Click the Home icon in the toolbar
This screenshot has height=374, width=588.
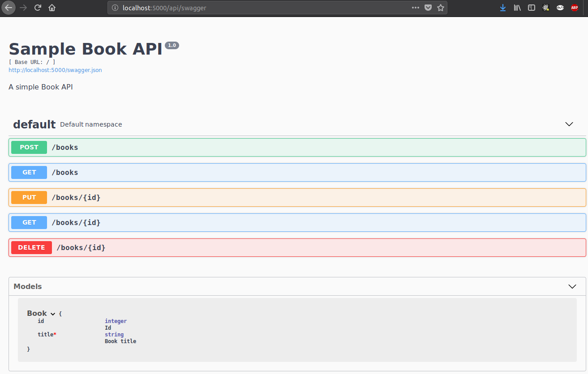pos(52,8)
